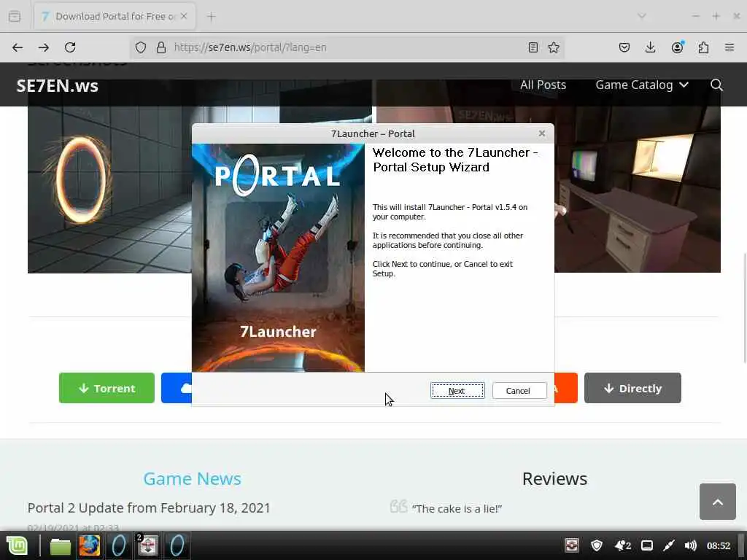The width and height of the screenshot is (747, 560).
Task: Expand the list all tabs chevron
Action: [642, 16]
